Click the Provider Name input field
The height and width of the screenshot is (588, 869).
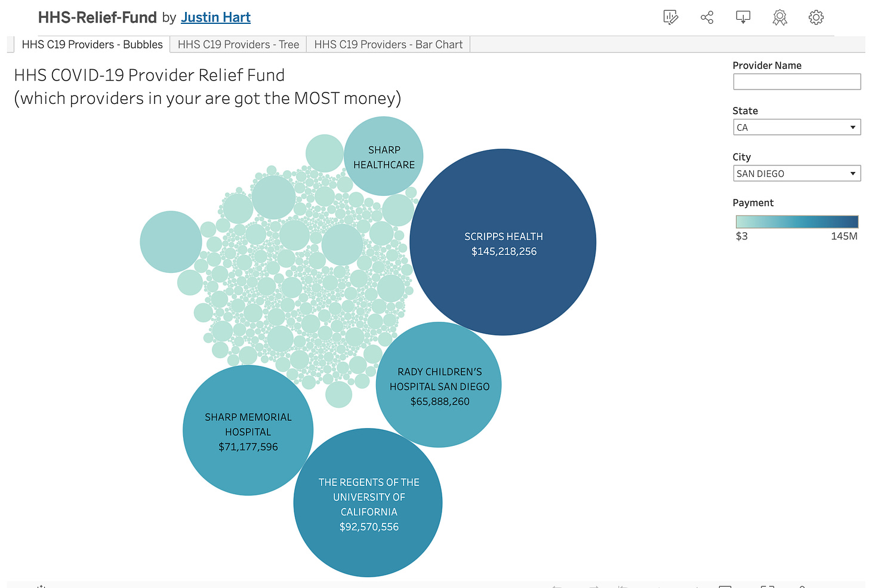797,82
